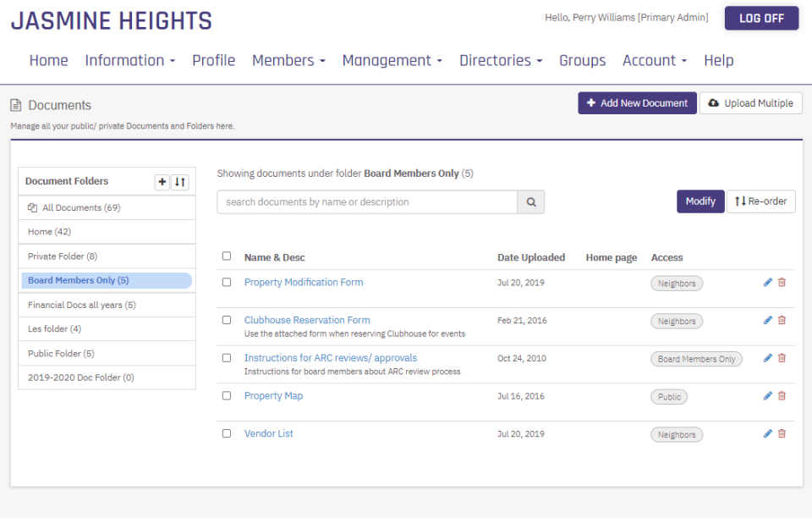This screenshot has height=518, width=812.
Task: Click the Add New Document button
Action: click(637, 103)
